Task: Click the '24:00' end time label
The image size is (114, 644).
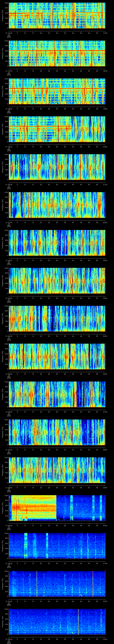Action: coord(105,298)
